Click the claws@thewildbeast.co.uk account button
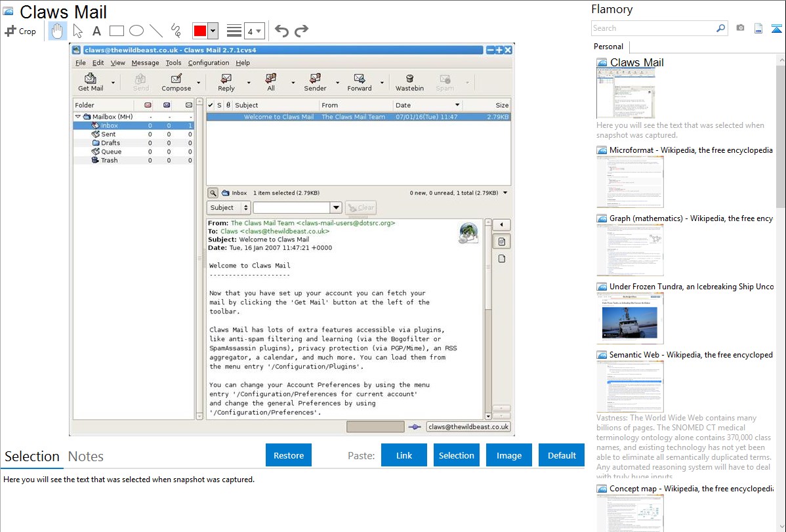Viewport: 786px width, 532px height. [x=468, y=426]
